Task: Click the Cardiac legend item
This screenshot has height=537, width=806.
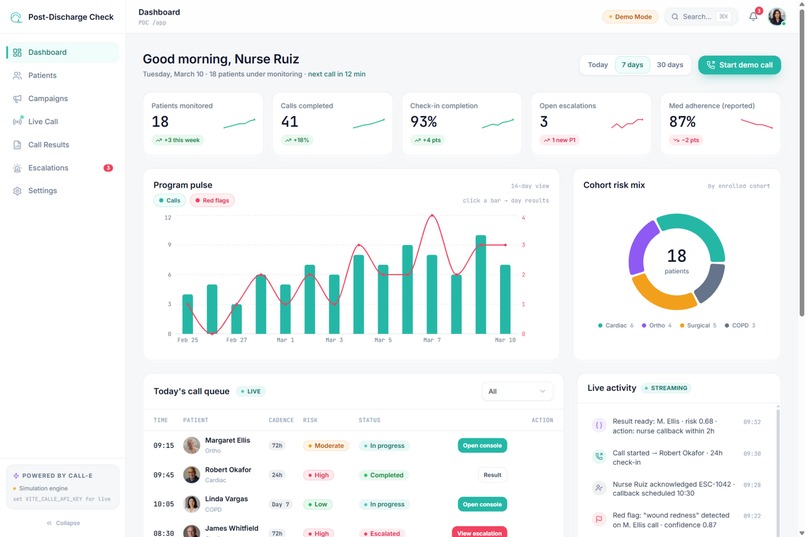Action: 615,325
